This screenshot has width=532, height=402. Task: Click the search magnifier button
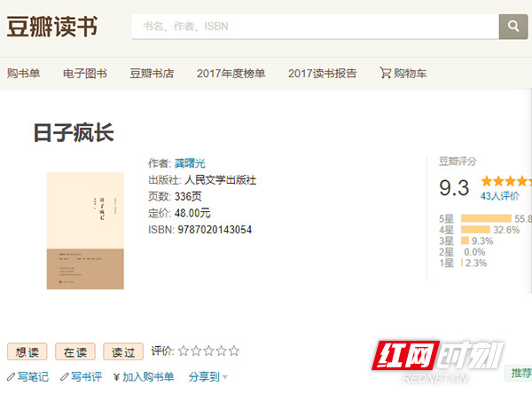pyautogui.click(x=513, y=27)
